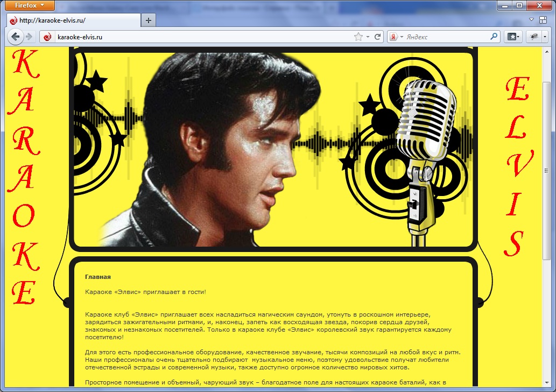
Task: Click the Forward navigation arrow
Action: pos(30,37)
